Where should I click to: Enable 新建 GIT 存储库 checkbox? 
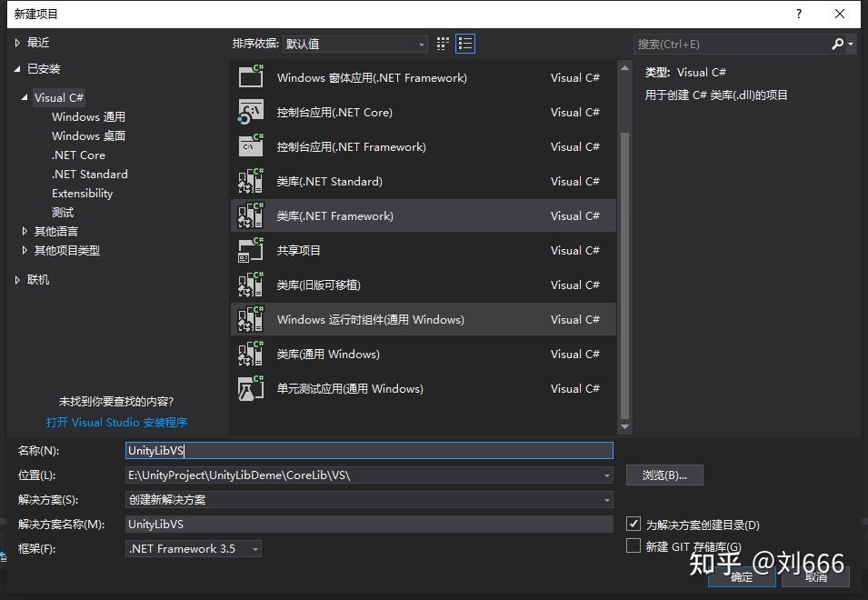coord(634,545)
